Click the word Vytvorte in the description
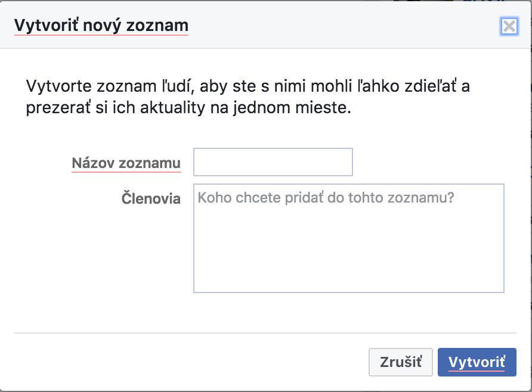 58,86
